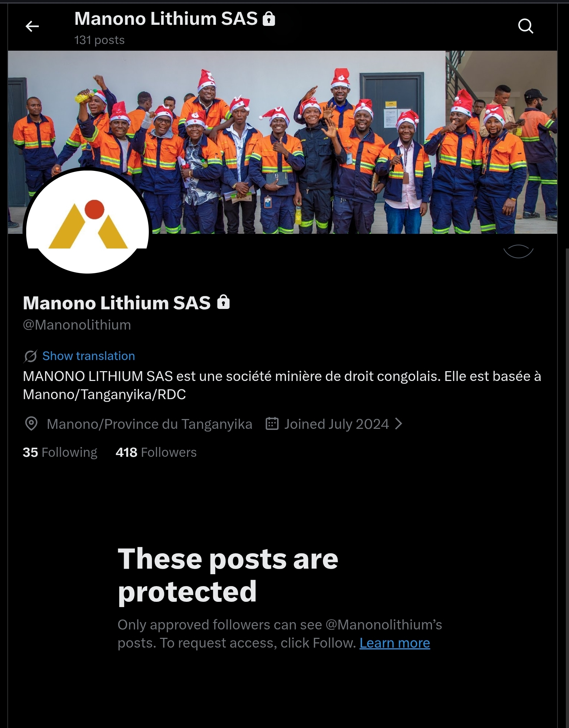Image resolution: width=569 pixels, height=728 pixels.
Task: Click the calendar icon before Joined date
Action: coord(272,424)
